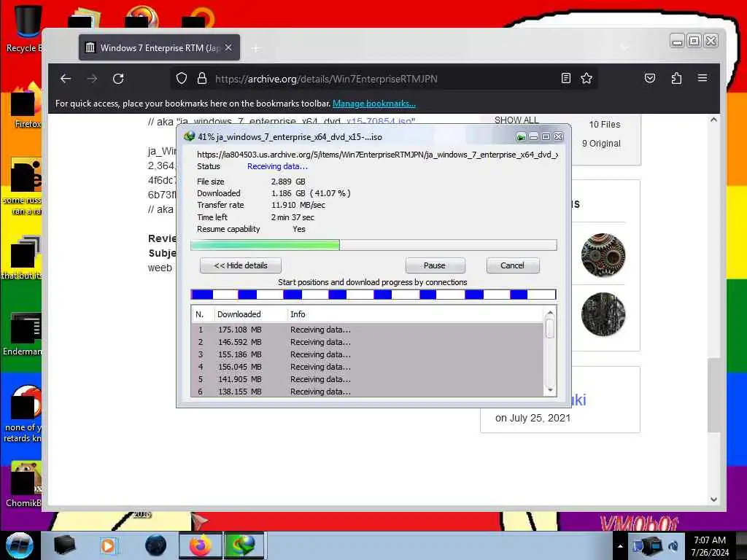
Task: Select connection row 2 with 146.592 MB
Action: click(x=367, y=342)
